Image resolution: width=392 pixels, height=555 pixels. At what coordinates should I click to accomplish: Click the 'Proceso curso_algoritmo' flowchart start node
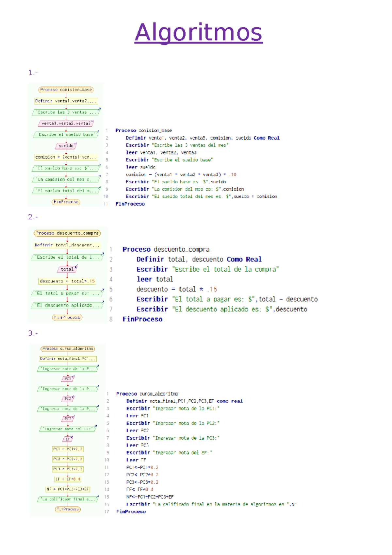[68, 349]
